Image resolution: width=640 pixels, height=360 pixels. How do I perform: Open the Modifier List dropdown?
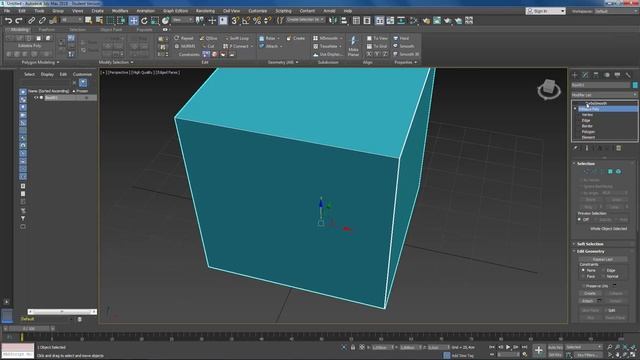[x=604, y=95]
